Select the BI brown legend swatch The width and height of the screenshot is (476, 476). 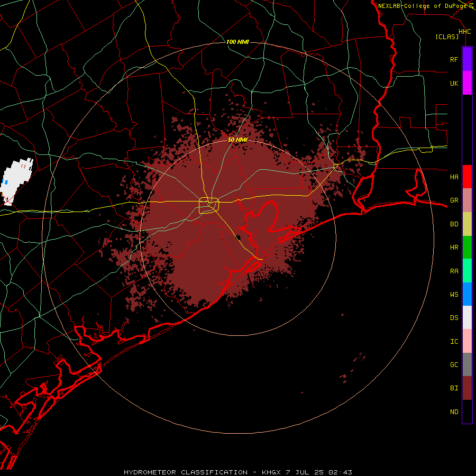tap(467, 388)
